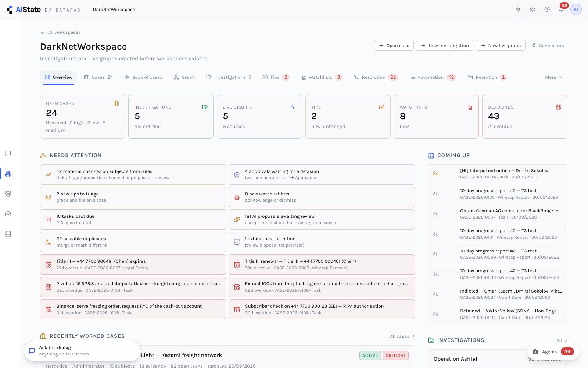
Task: Click New live graph button
Action: [x=501, y=46]
